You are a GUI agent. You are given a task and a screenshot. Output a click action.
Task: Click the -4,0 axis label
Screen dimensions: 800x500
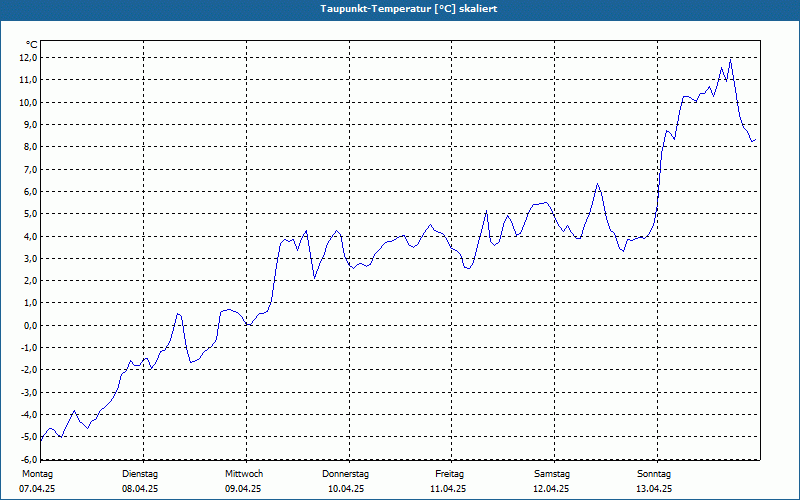point(29,414)
